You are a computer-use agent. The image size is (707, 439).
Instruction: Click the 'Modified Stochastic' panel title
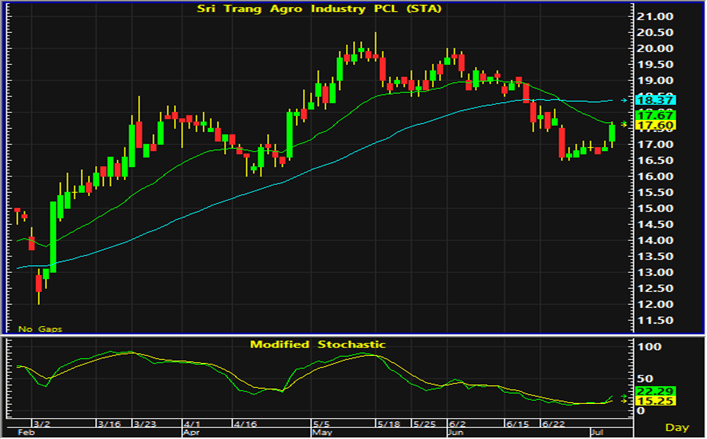[318, 345]
